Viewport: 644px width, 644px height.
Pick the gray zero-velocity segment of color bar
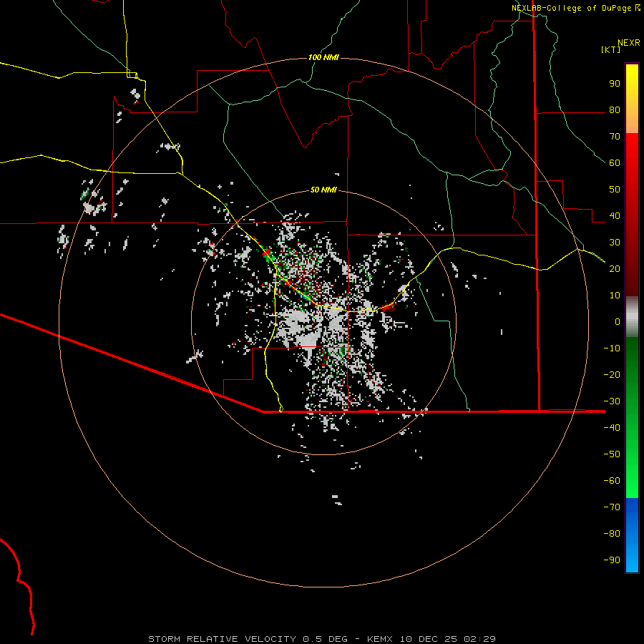(x=632, y=317)
